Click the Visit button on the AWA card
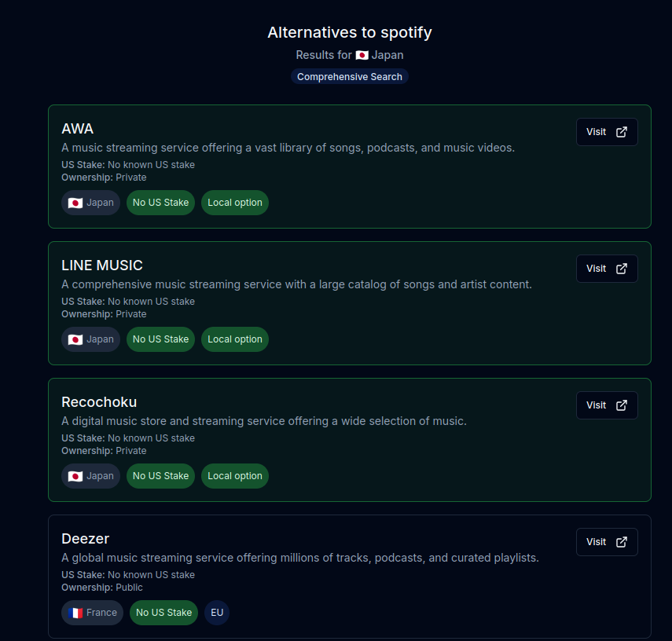 pos(607,131)
